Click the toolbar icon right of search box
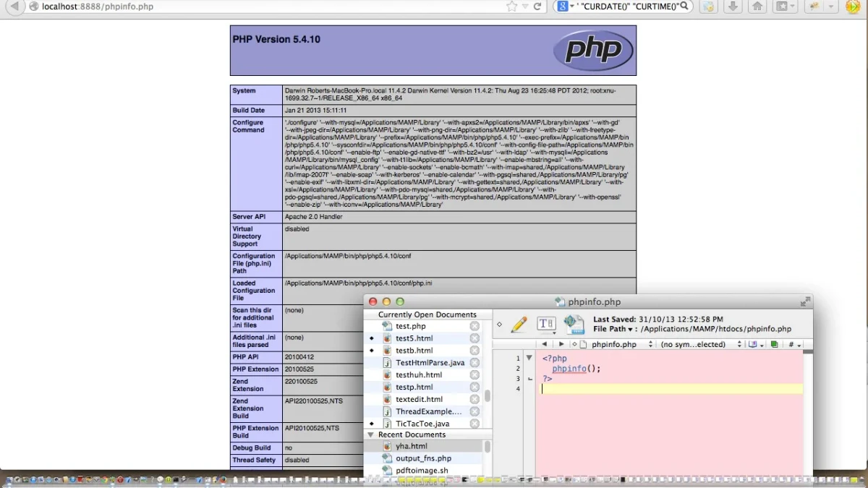Viewport: 868px width, 488px height. tap(709, 7)
